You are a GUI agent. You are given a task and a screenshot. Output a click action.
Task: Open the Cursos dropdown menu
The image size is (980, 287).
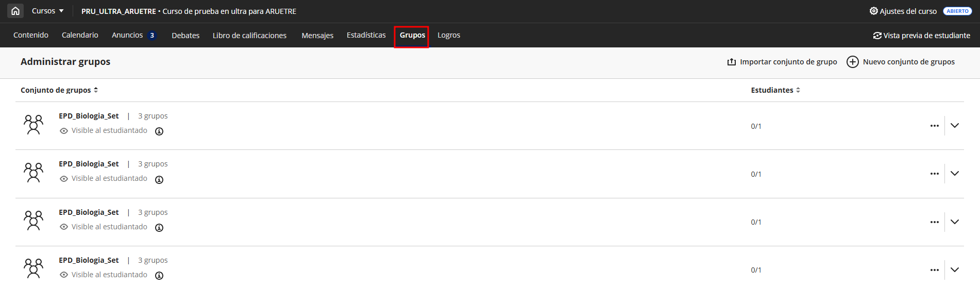point(47,11)
